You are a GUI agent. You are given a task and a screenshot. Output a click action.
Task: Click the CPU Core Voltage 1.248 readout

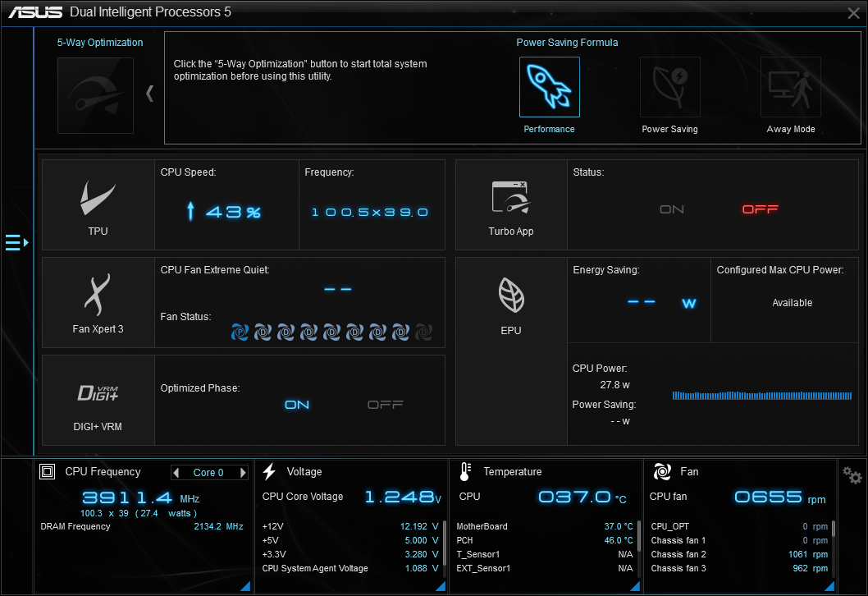click(x=403, y=497)
